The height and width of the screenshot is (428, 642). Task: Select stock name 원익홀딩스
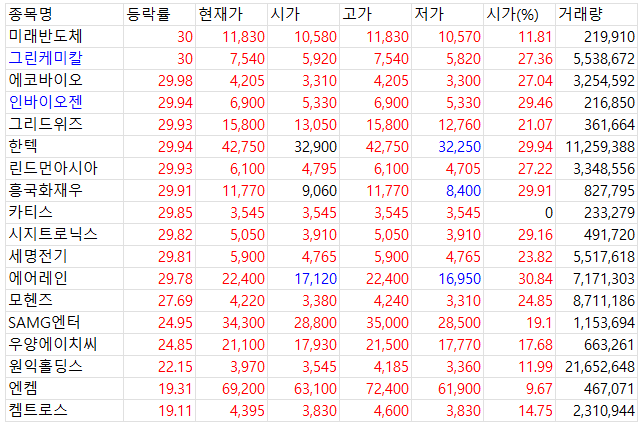pos(45,367)
